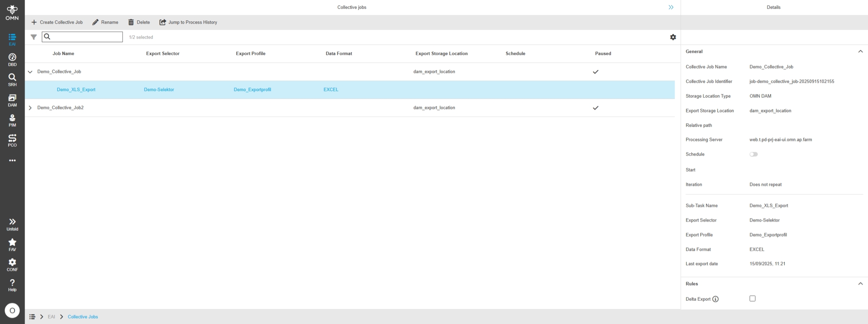Image resolution: width=868 pixels, height=324 pixels.
Task: Toggle Paused checkmark for Demo_Collective_Job2
Action: coord(595,108)
